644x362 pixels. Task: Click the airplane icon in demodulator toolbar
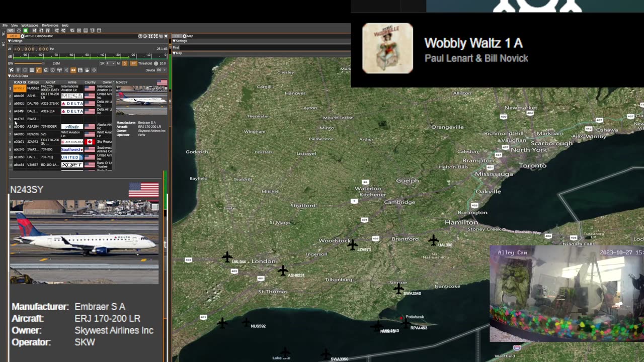click(12, 70)
